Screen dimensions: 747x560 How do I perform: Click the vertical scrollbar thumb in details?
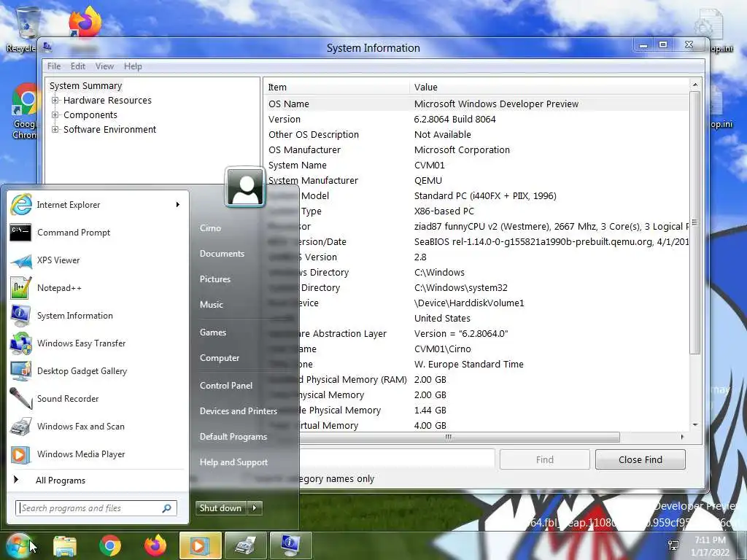694,223
